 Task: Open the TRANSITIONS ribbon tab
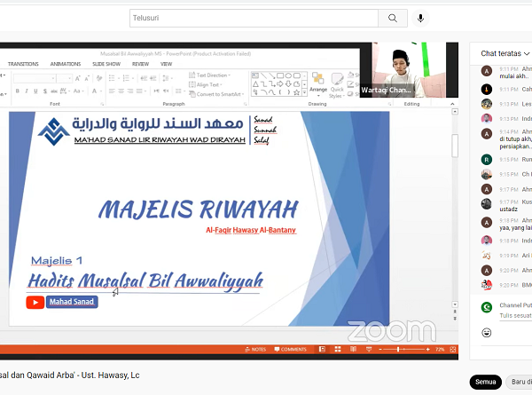click(23, 64)
